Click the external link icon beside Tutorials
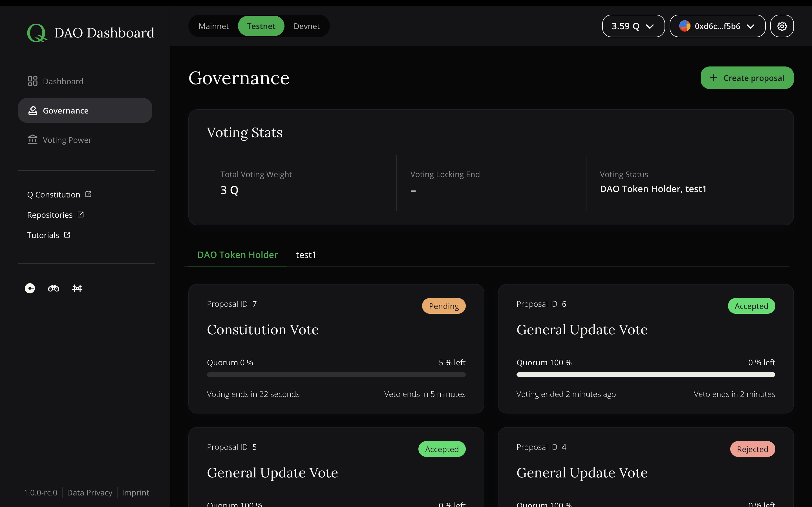The width and height of the screenshot is (812, 507). (67, 235)
